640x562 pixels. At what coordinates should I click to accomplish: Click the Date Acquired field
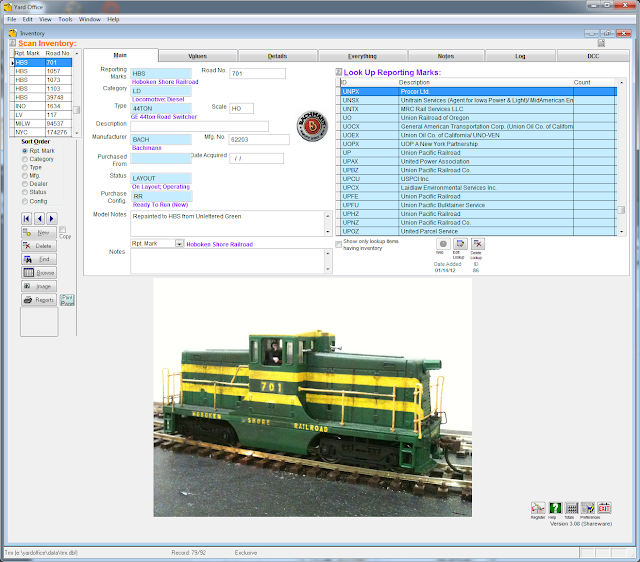tap(256, 158)
